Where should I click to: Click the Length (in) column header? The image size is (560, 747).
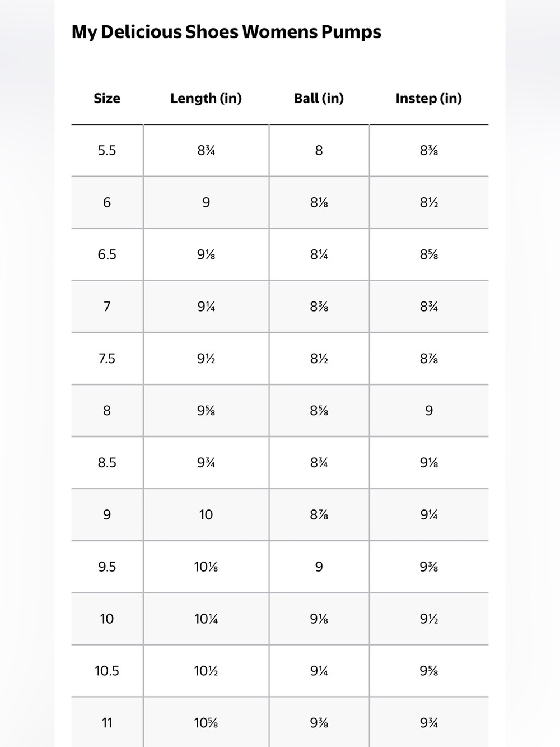(x=206, y=99)
